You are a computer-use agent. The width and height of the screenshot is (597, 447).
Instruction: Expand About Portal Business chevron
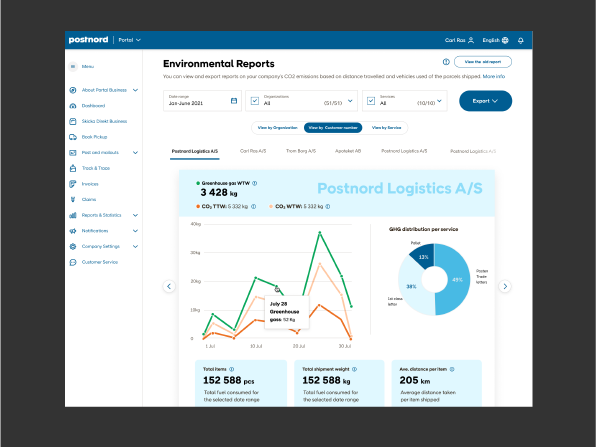[x=136, y=90]
